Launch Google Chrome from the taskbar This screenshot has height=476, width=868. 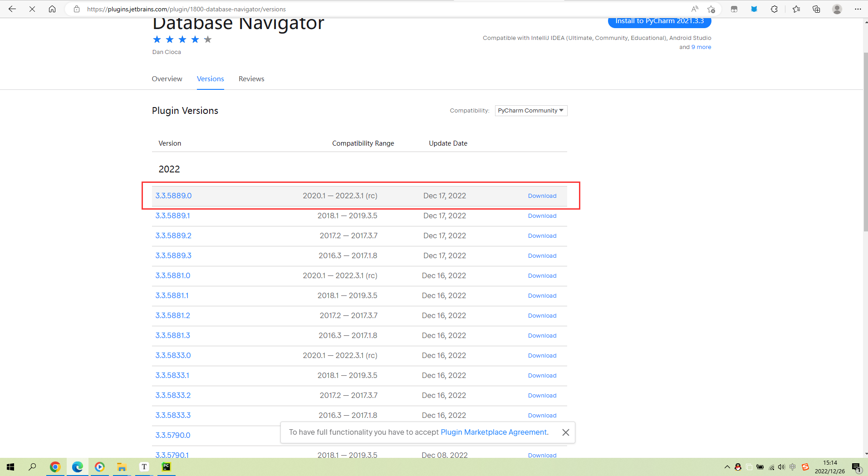[x=55, y=467]
